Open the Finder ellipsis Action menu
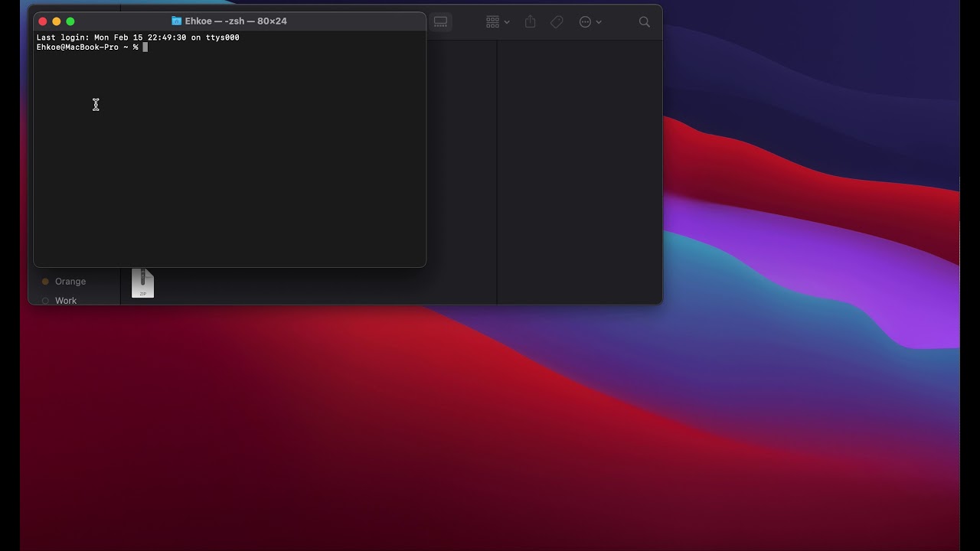 click(585, 22)
